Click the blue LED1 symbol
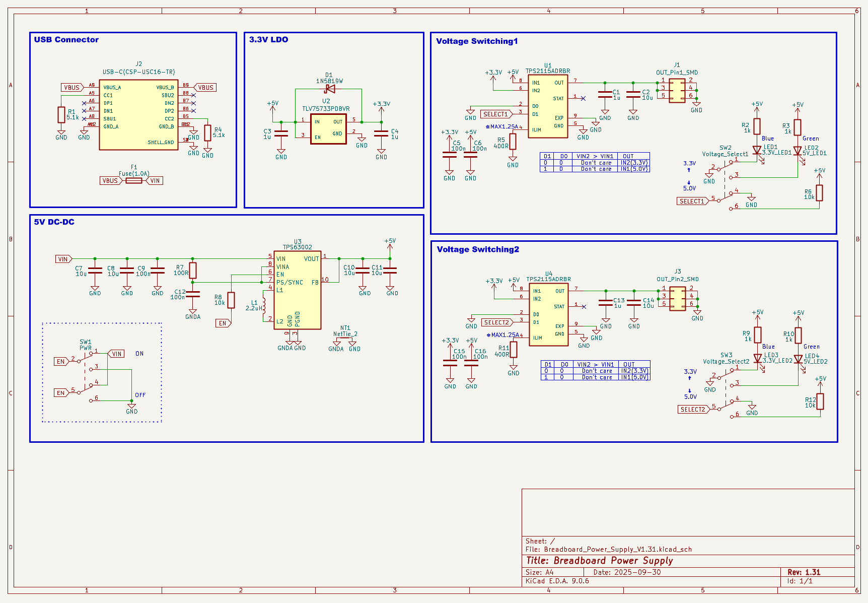868x603 pixels. [757, 150]
